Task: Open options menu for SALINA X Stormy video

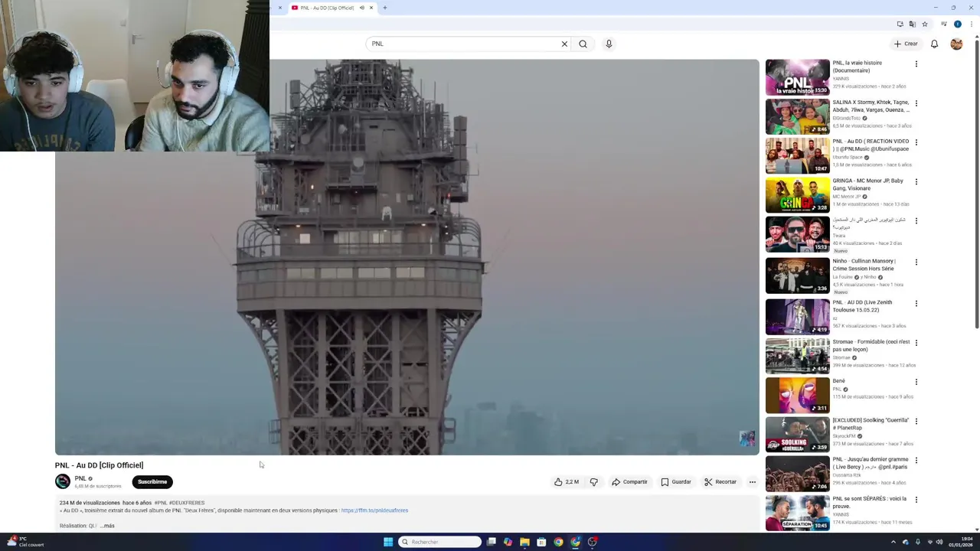Action: click(x=916, y=103)
